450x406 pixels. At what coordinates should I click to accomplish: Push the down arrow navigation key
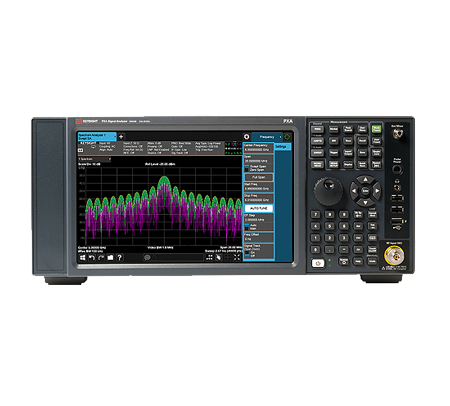click(365, 202)
